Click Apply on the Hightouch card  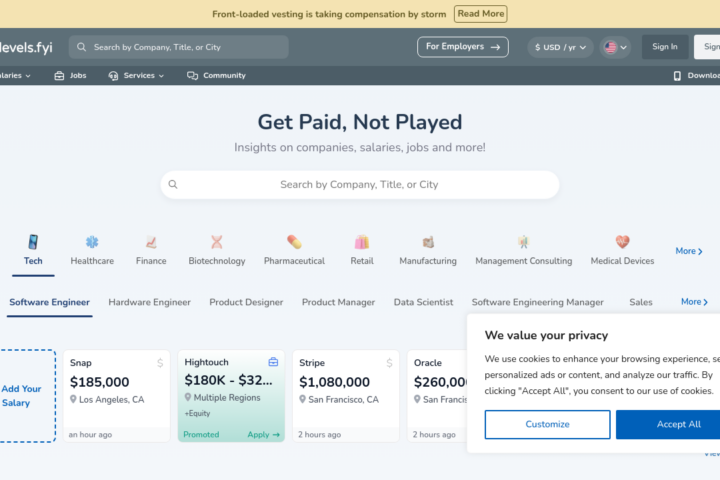pos(263,435)
